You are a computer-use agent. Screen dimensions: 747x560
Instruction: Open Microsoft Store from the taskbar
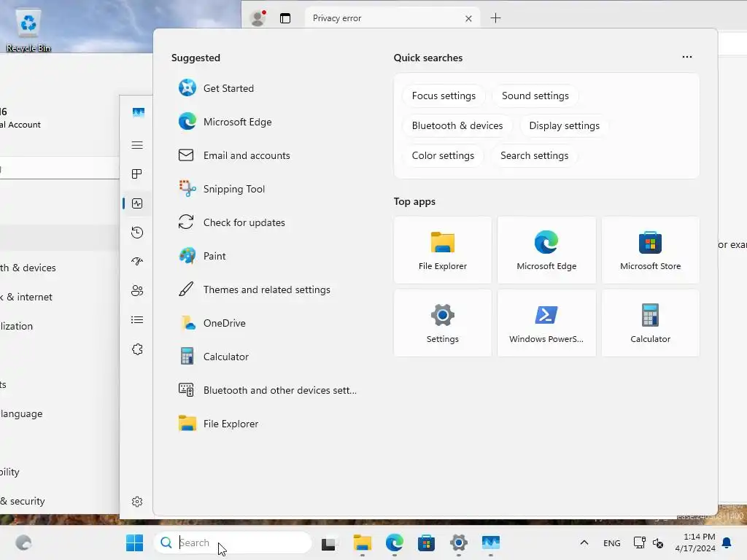[x=426, y=542]
